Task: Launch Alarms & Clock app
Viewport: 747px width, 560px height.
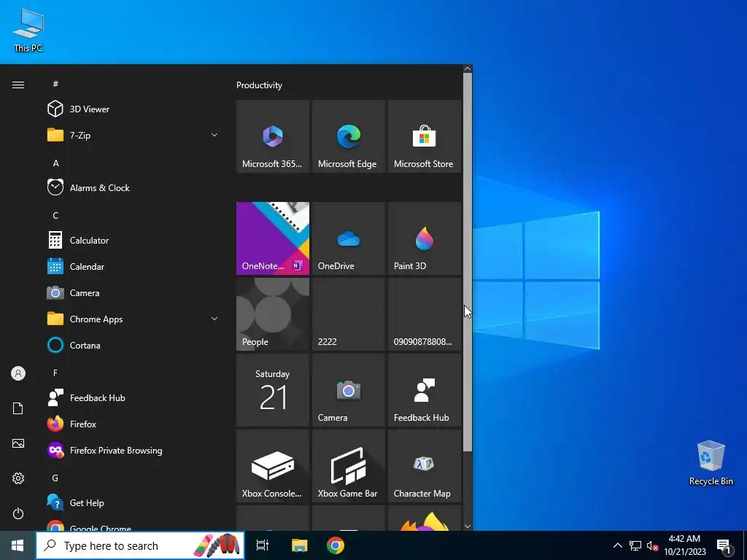Action: 133,187
